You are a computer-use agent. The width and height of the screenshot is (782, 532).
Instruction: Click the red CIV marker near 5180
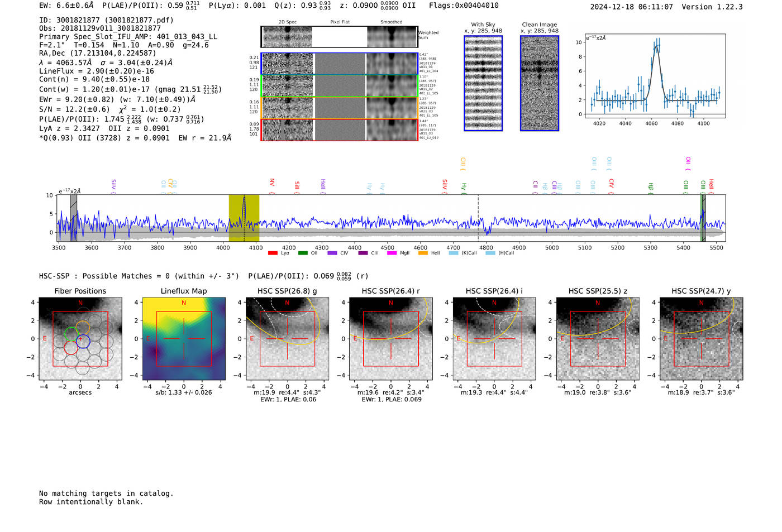612,186
